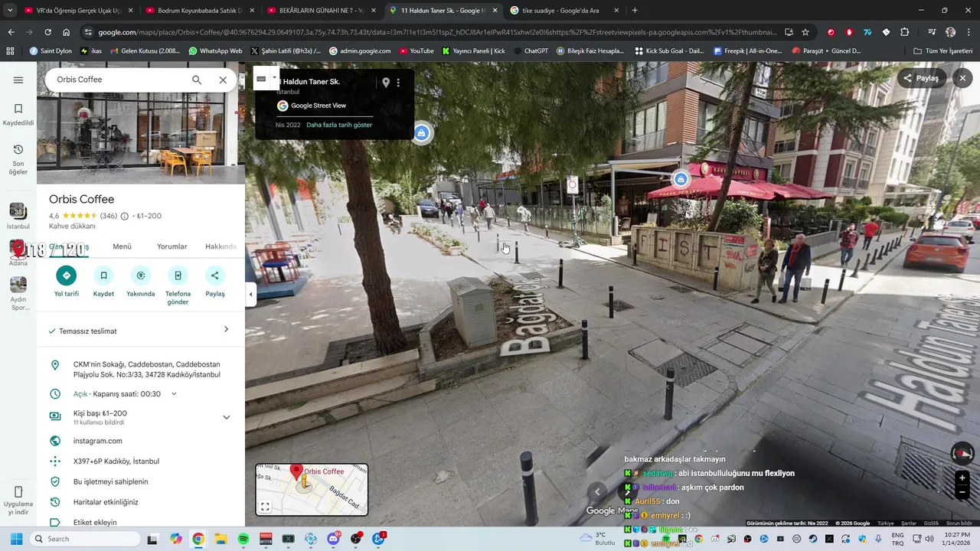The width and height of the screenshot is (980, 551).
Task: Click the rating info icon beside (346)
Action: click(x=125, y=217)
